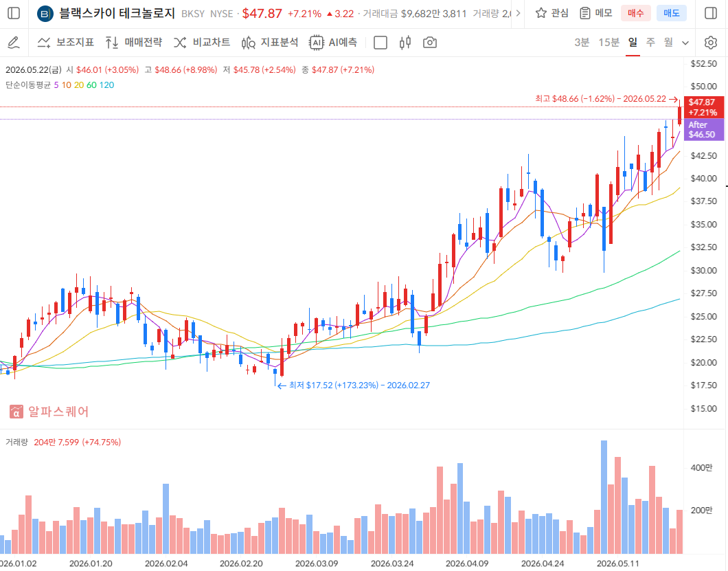This screenshot has width=728, height=571.
Task: Open AI예측 prediction tool
Action: click(333, 43)
